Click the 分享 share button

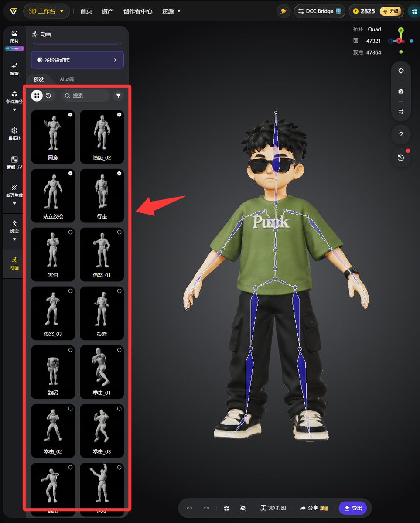coord(314,508)
